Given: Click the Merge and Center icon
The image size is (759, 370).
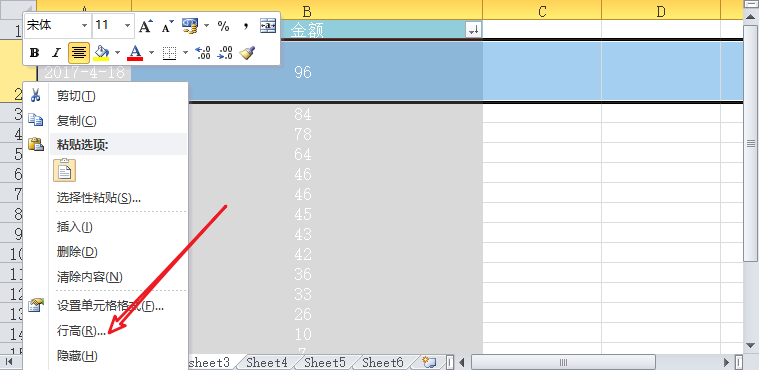Looking at the screenshot, I should pyautogui.click(x=268, y=26).
